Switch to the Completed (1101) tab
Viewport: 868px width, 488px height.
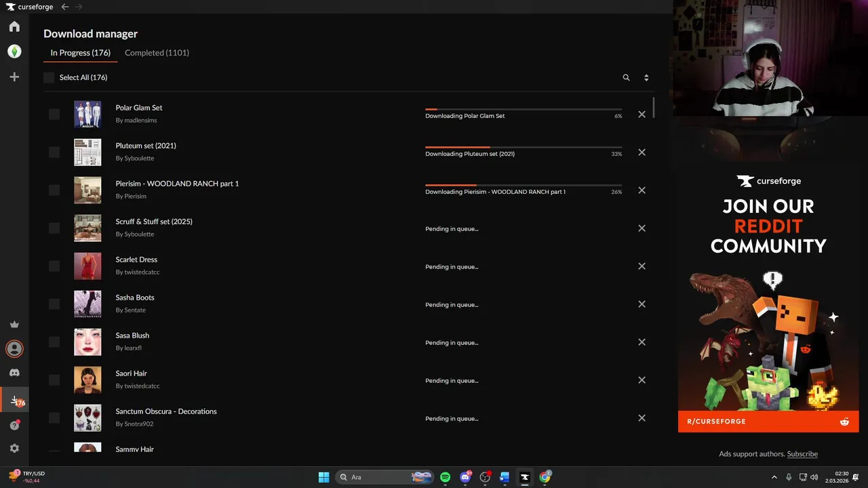click(157, 53)
